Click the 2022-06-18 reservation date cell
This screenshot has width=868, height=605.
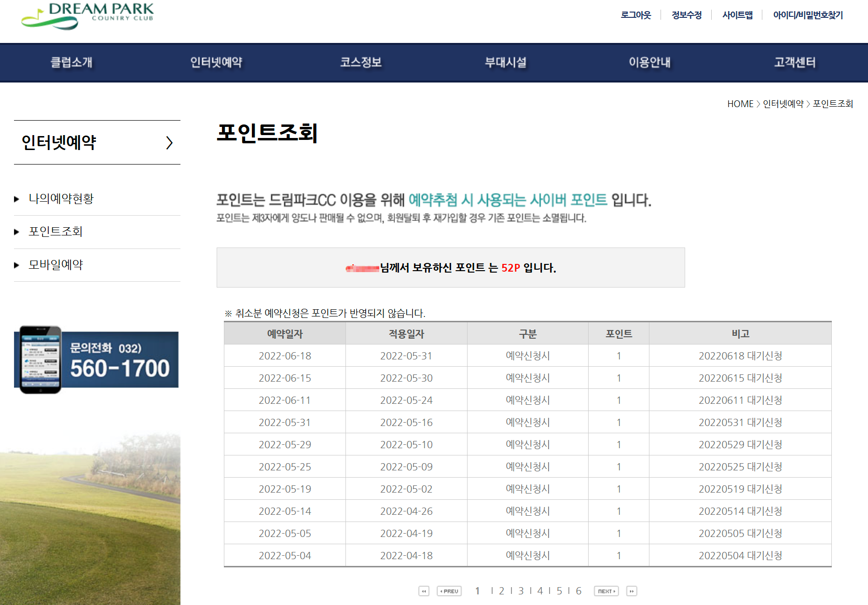point(285,356)
